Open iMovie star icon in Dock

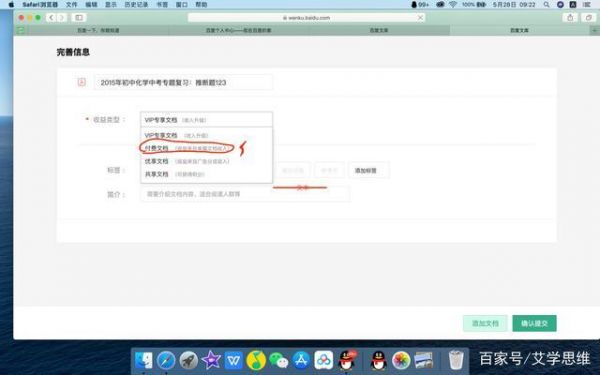pos(211,360)
